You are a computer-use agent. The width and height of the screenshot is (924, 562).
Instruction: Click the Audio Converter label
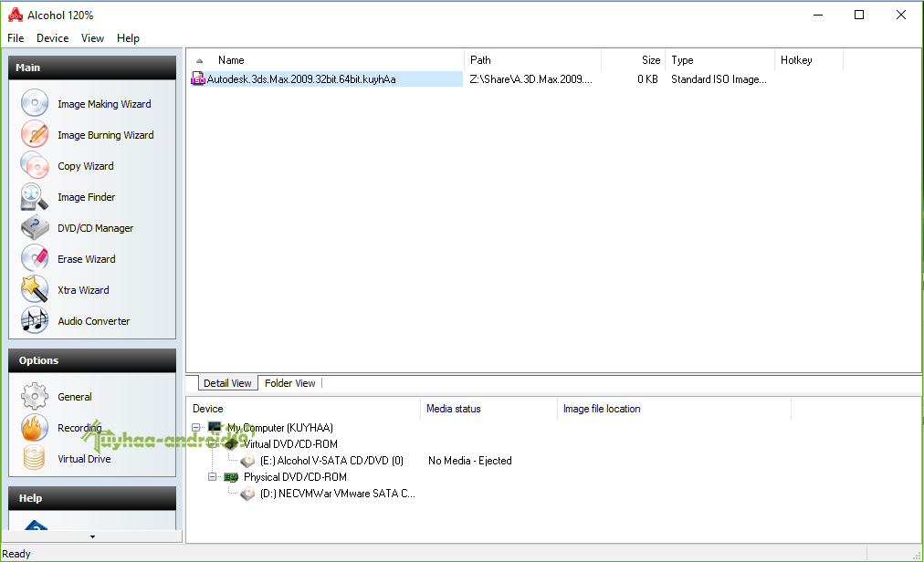point(94,321)
